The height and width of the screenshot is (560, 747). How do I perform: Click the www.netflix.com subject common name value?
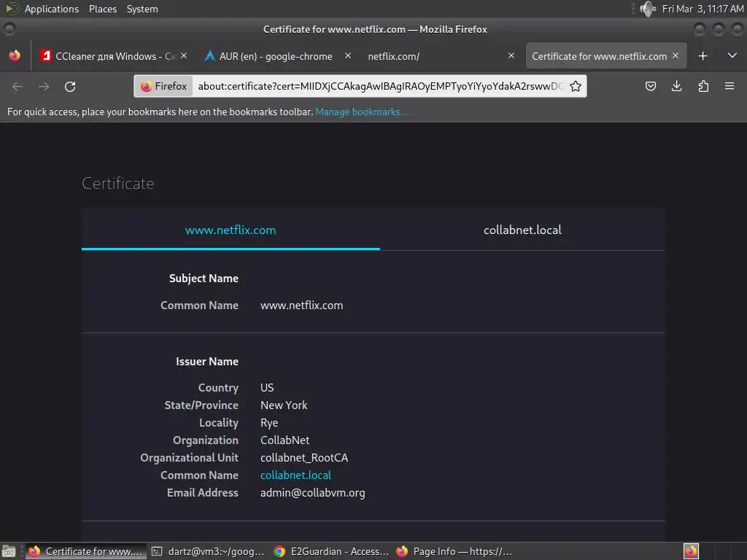(x=301, y=306)
